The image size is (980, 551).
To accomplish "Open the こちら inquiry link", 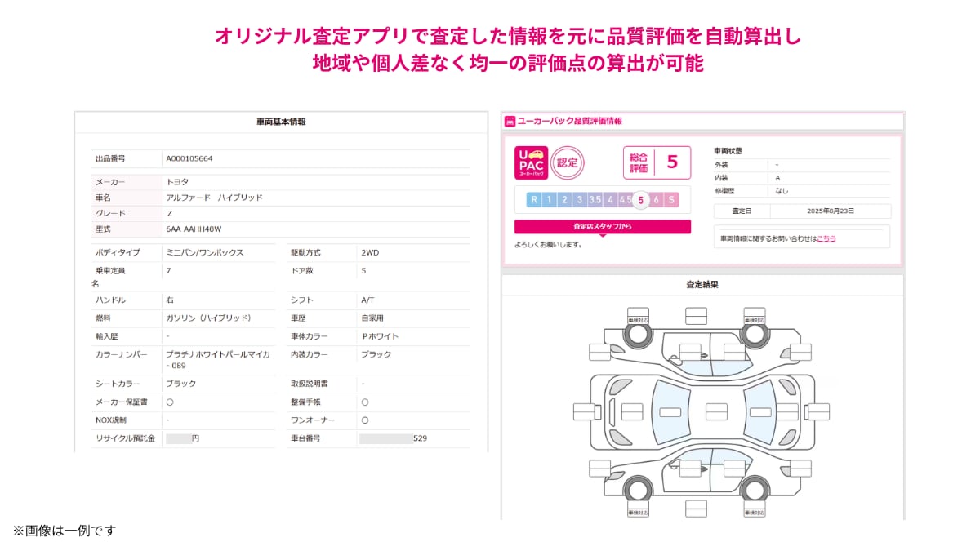I will click(826, 238).
